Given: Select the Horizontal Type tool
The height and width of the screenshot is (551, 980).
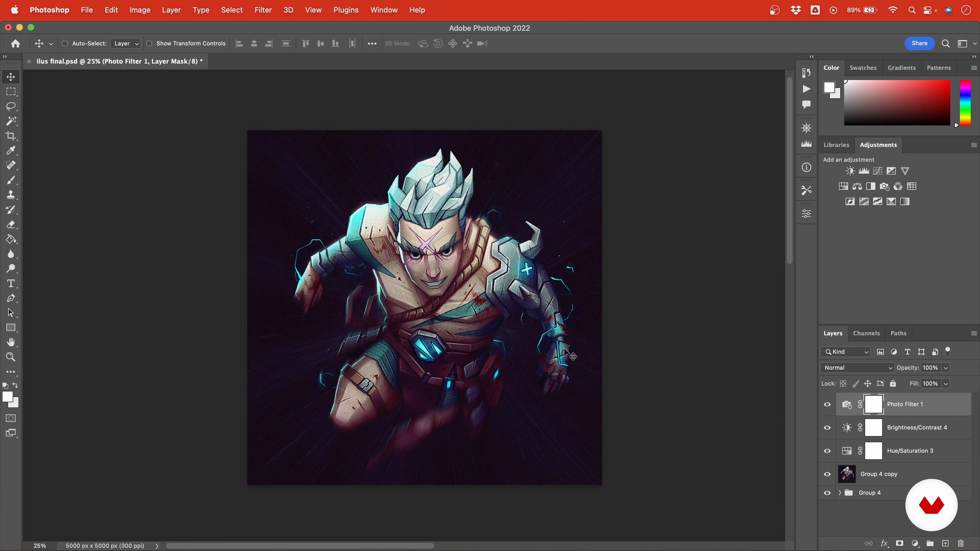Looking at the screenshot, I should (11, 283).
